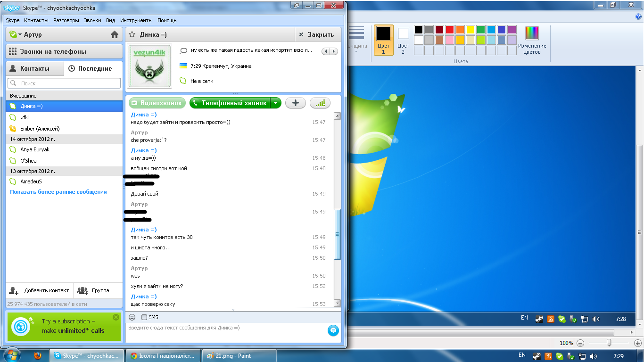Zoom in Paint with plus button
The height and width of the screenshot is (362, 644).
pyautogui.click(x=638, y=343)
